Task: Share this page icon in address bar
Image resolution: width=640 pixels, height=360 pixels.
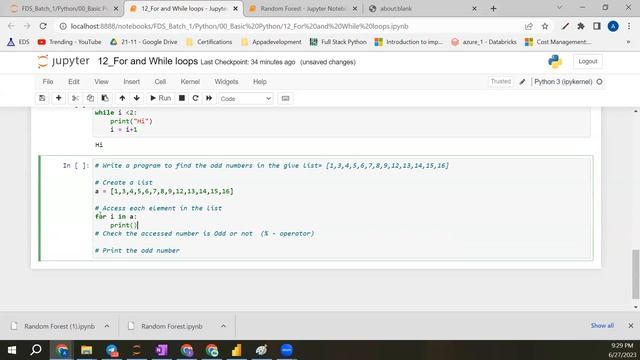Action: tap(529, 26)
